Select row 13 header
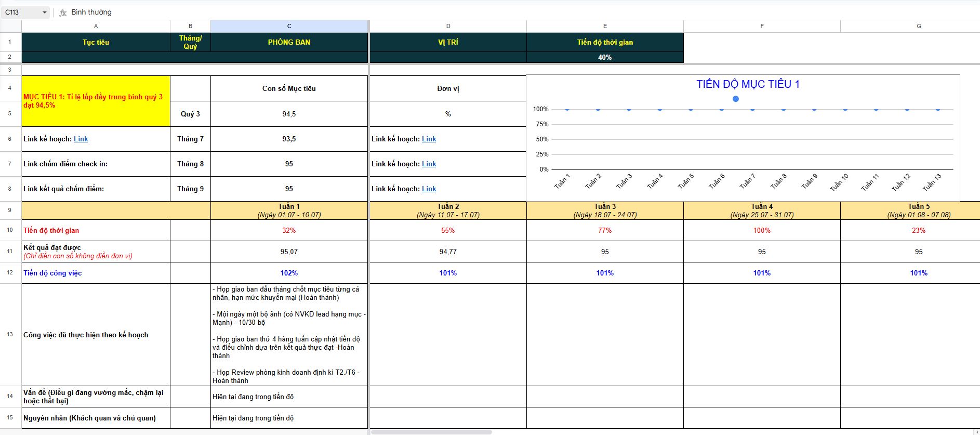The width and height of the screenshot is (980, 435). tap(10, 334)
